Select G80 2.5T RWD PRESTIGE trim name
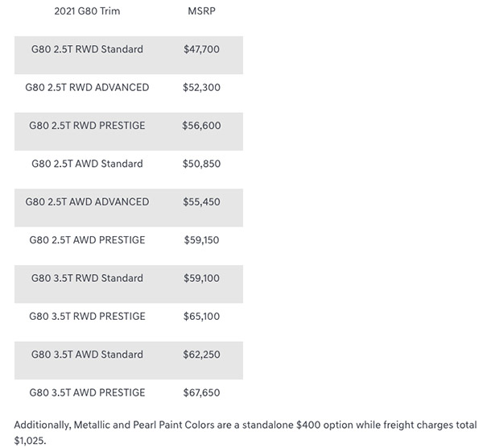 [x=87, y=126]
